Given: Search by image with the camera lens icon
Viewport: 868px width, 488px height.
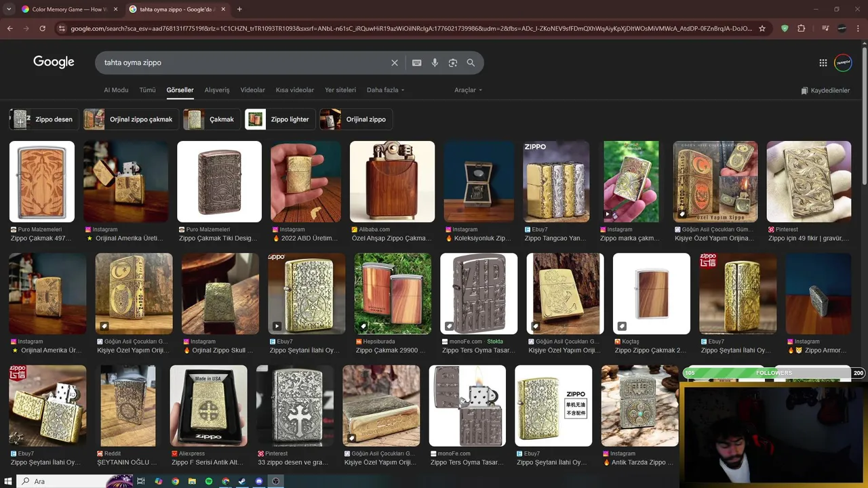Looking at the screenshot, I should click(x=453, y=62).
